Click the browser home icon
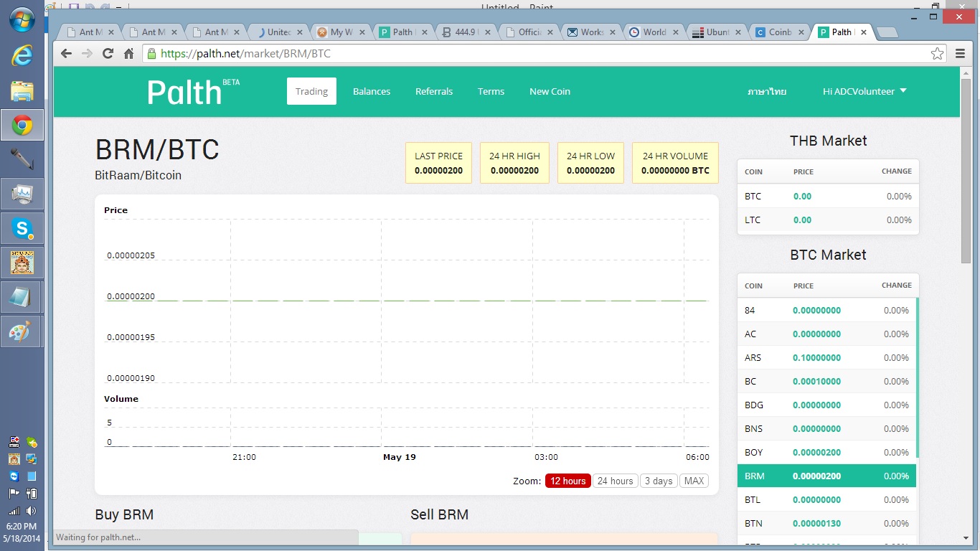The width and height of the screenshot is (980, 551). coord(128,53)
